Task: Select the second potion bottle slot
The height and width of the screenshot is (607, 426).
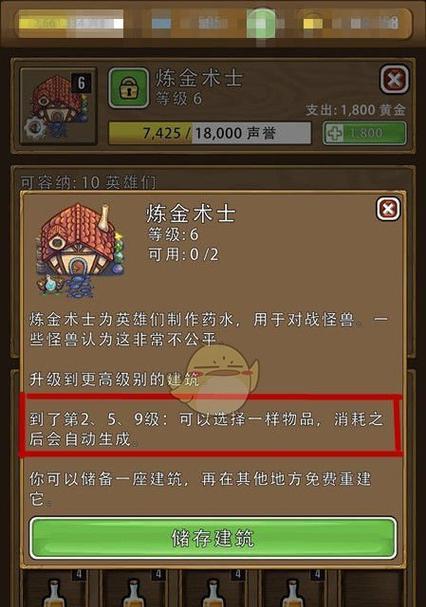Action: (x=134, y=588)
